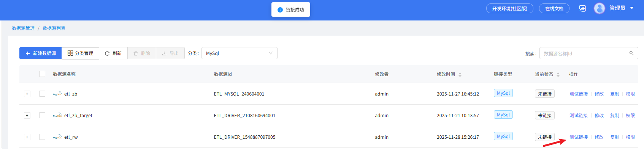Open the share/export icon in header
The width and height of the screenshot is (644, 149).
582,8
